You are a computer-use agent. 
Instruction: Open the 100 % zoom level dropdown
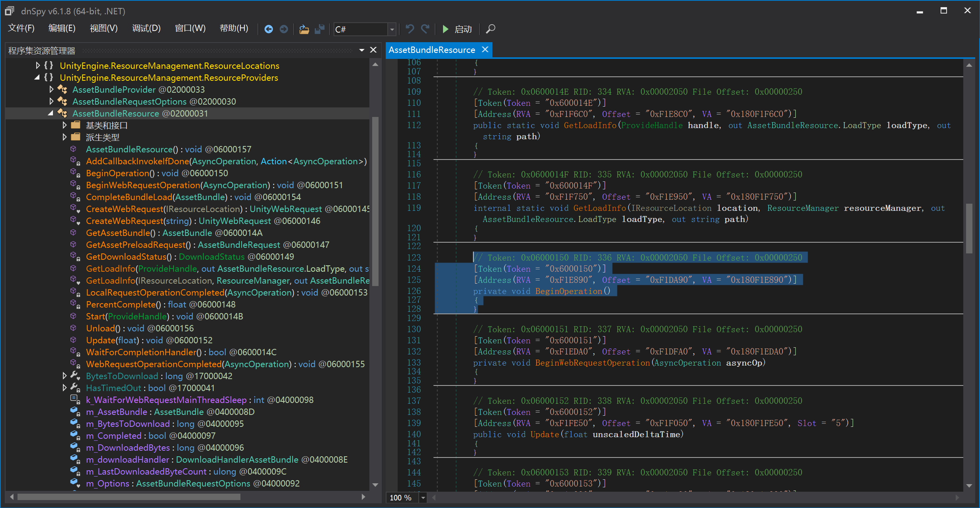[x=423, y=498]
